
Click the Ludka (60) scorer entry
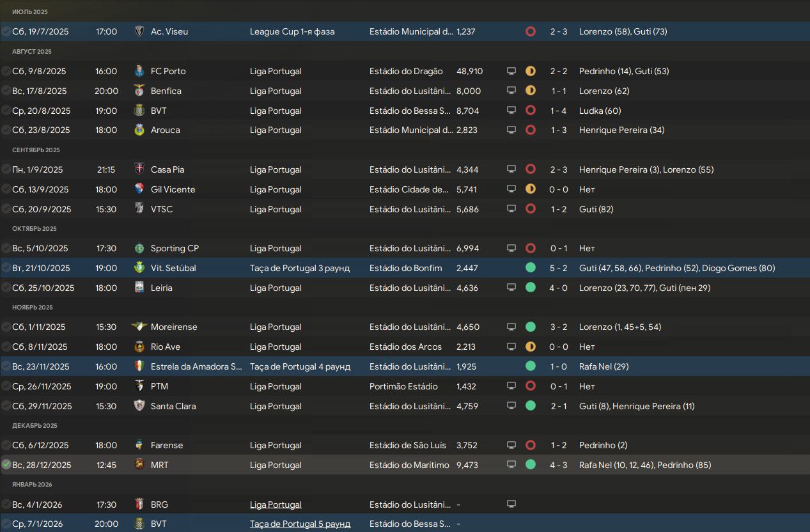click(x=600, y=111)
